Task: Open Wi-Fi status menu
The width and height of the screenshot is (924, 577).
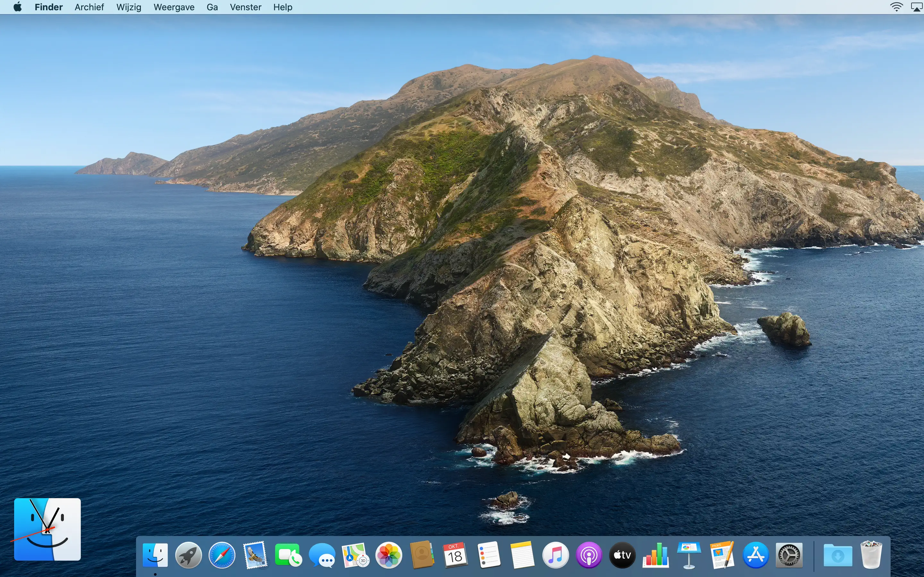Action: point(896,7)
